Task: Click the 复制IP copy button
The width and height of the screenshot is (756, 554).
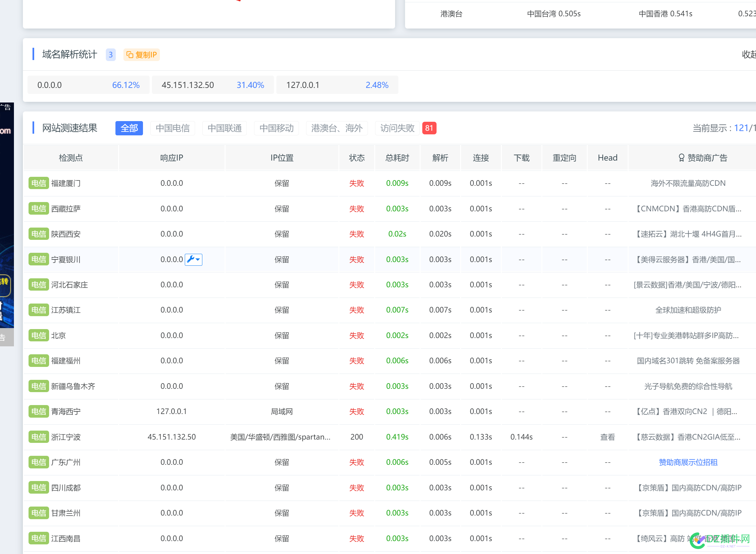Action: tap(141, 55)
